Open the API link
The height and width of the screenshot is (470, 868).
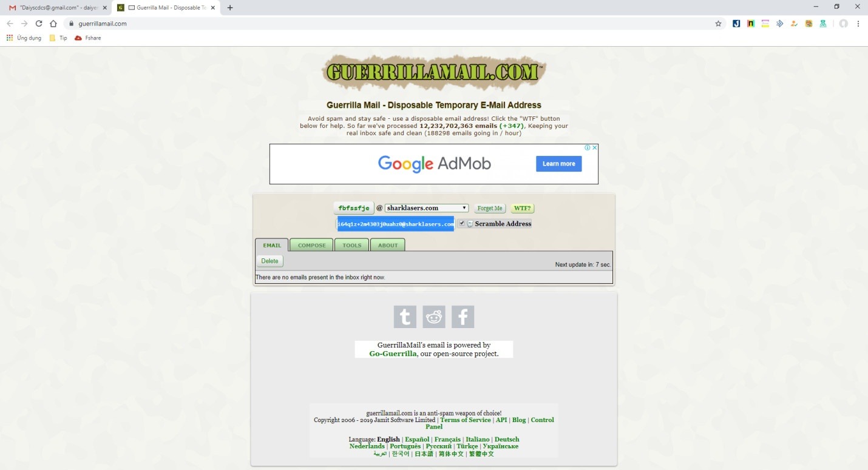[x=501, y=420]
